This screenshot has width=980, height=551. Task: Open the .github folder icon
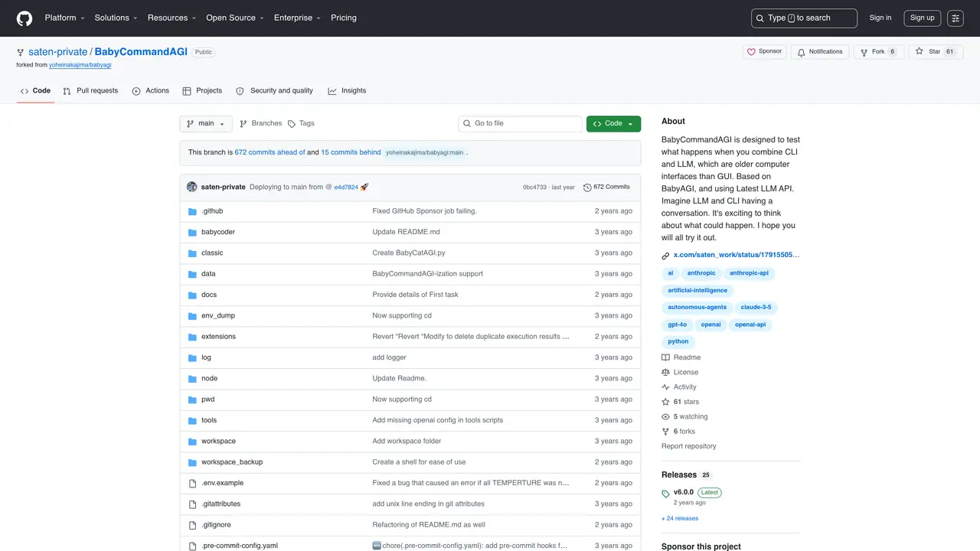(x=193, y=211)
